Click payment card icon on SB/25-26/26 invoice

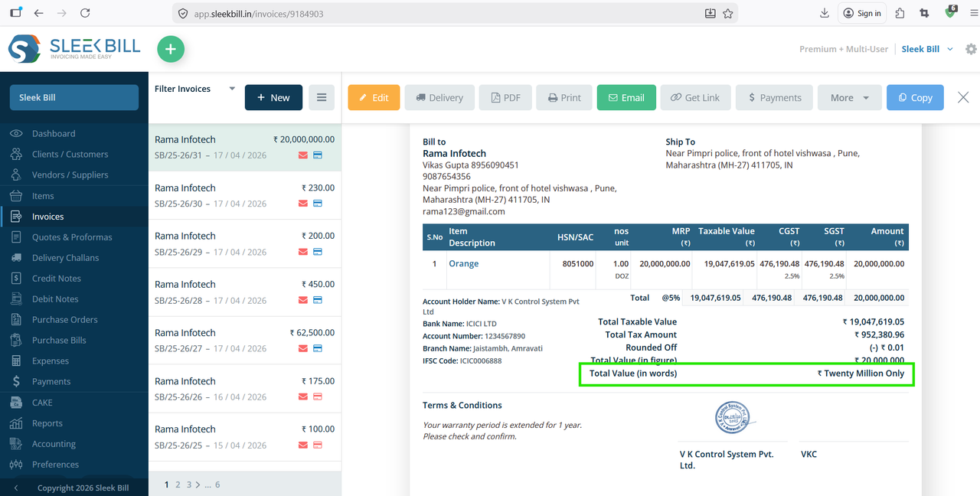(318, 396)
